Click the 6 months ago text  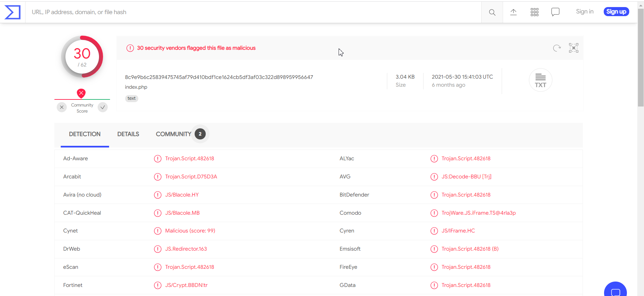448,85
